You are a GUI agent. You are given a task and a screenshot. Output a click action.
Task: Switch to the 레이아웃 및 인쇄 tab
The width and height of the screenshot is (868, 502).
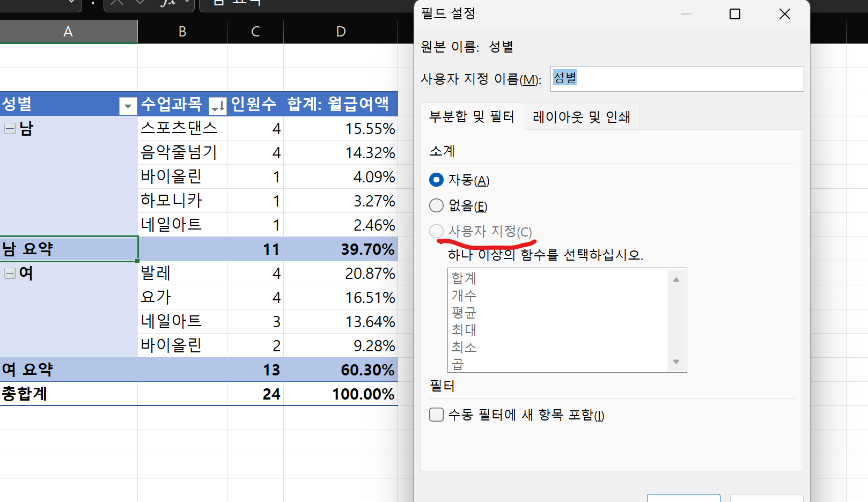[581, 117]
